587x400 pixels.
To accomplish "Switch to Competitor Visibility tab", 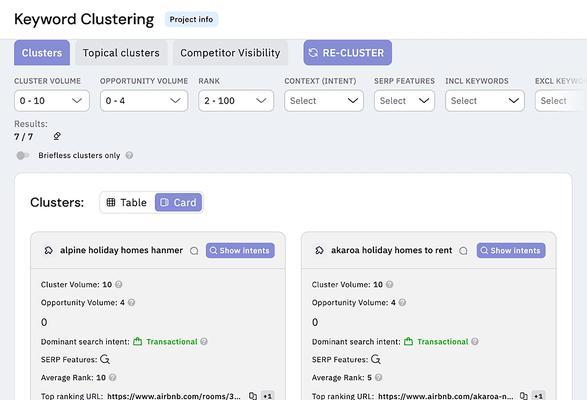I will point(230,53).
